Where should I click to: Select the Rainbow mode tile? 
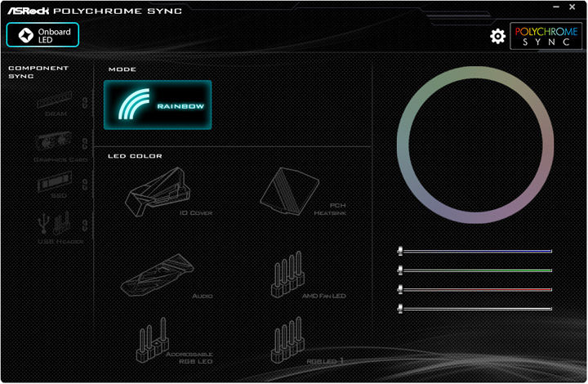pos(158,105)
